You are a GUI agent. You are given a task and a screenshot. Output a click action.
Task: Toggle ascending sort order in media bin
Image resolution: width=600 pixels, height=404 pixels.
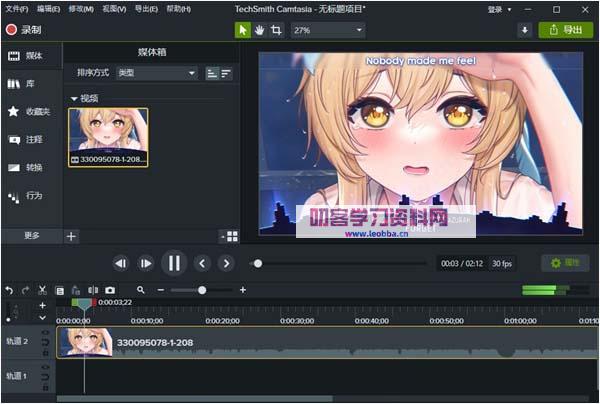[x=212, y=73]
